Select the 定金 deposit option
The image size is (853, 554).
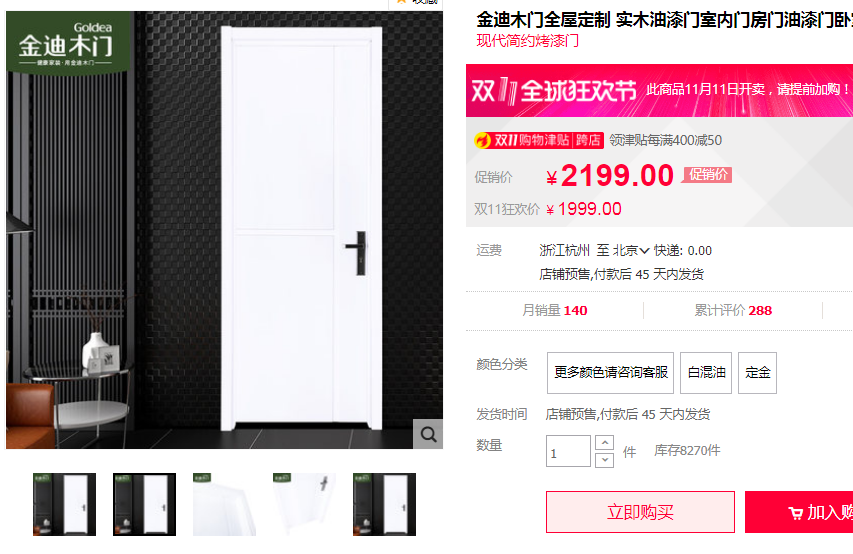[x=757, y=373]
